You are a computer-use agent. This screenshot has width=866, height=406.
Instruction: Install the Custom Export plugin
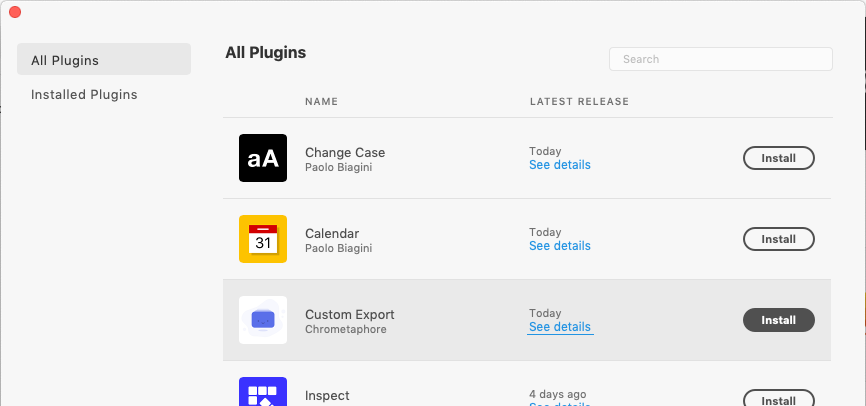click(x=779, y=320)
